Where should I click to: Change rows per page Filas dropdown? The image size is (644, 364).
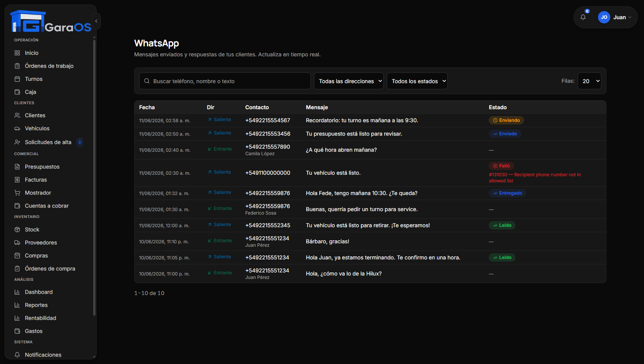tap(590, 81)
